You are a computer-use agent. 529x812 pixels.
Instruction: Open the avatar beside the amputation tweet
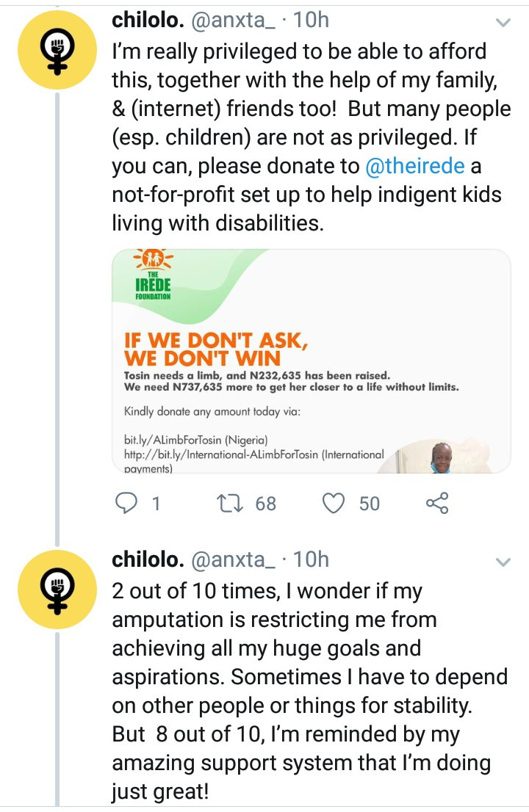tap(56, 585)
